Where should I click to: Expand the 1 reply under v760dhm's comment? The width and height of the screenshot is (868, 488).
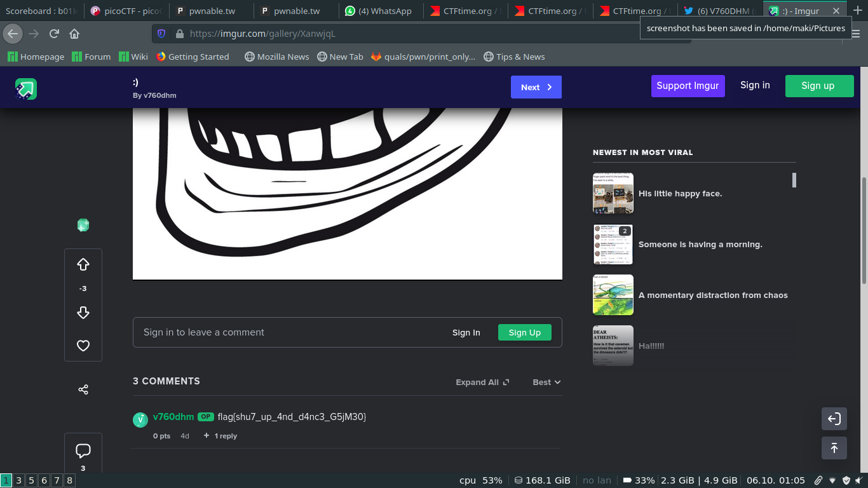point(220,436)
